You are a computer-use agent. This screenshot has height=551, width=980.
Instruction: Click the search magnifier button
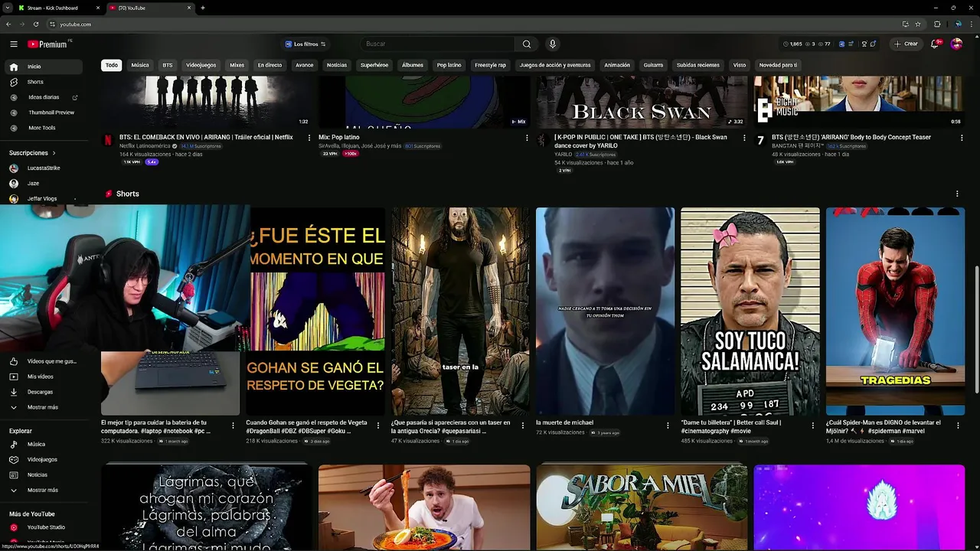click(x=527, y=44)
